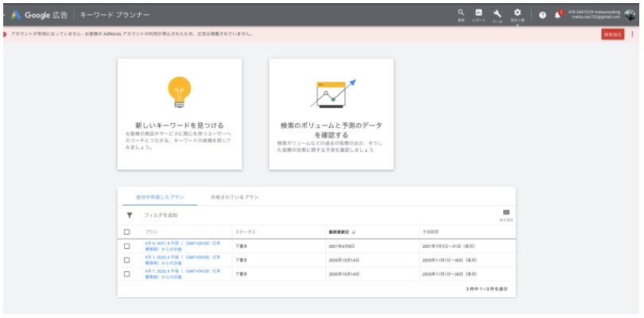This screenshot has width=644, height=318.
Task: Click the Help question mark icon
Action: coord(542,15)
